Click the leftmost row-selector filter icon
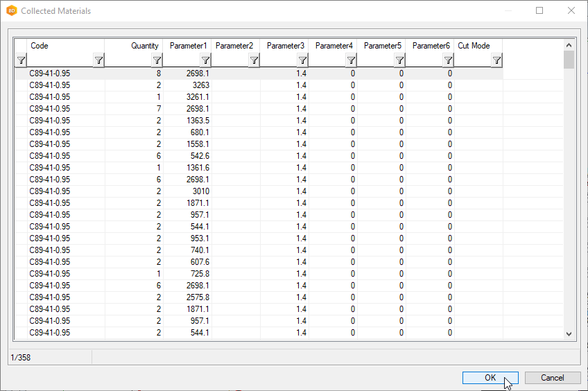This screenshot has height=391, width=588. click(x=21, y=61)
